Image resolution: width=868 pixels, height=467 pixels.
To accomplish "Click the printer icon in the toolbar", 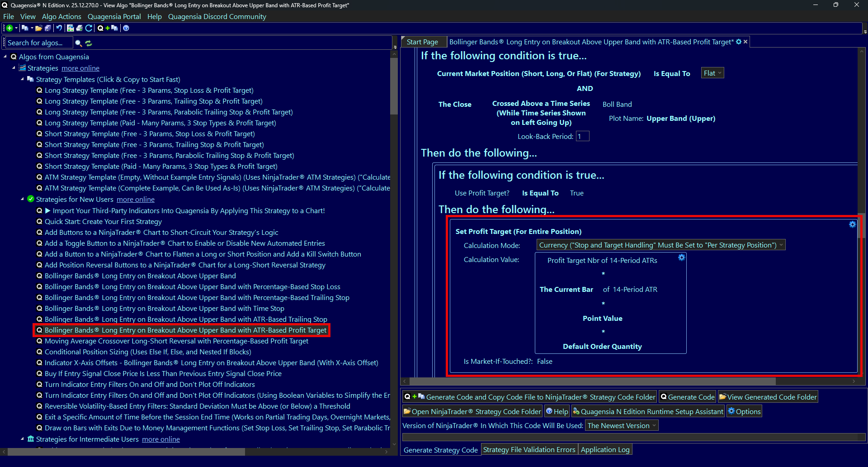I will (80, 28).
